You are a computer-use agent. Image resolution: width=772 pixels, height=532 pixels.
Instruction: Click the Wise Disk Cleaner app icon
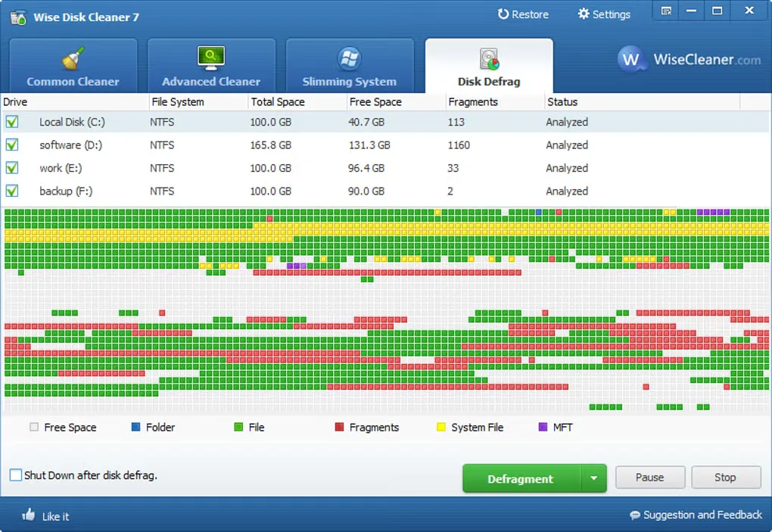coord(19,17)
